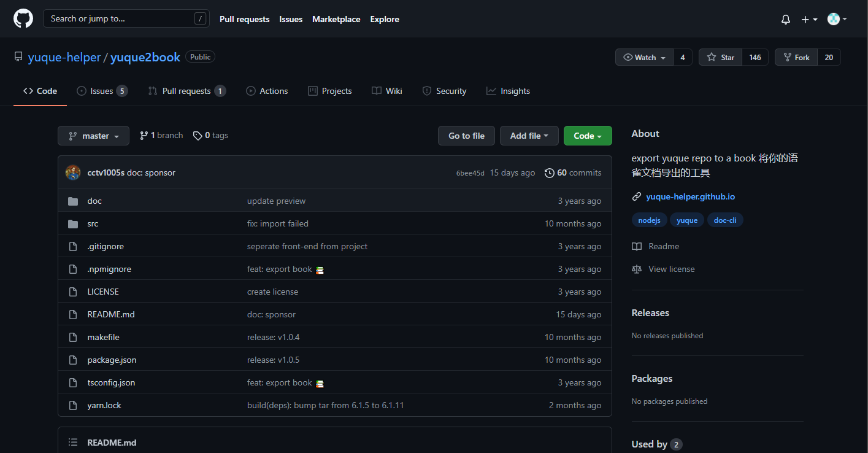View the 0 tags link

210,135
